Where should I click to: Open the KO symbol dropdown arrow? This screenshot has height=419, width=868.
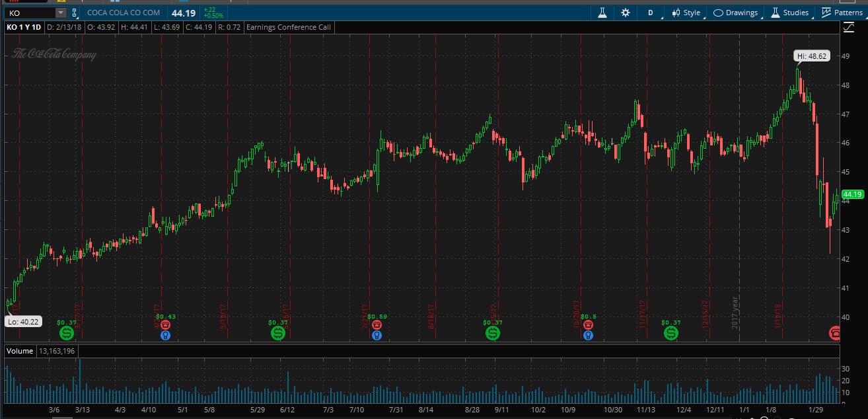point(61,13)
